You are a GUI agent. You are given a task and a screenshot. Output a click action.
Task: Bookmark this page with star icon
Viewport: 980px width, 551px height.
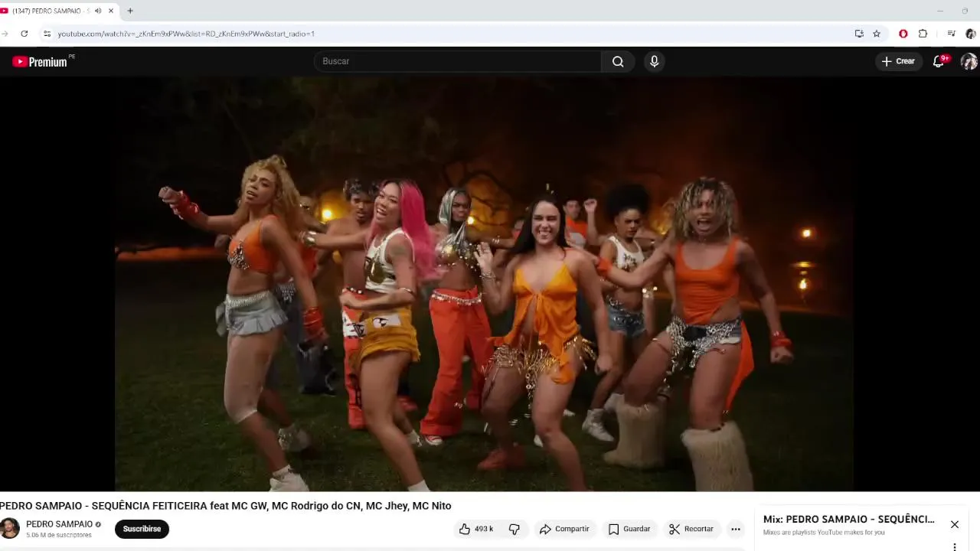[877, 34]
